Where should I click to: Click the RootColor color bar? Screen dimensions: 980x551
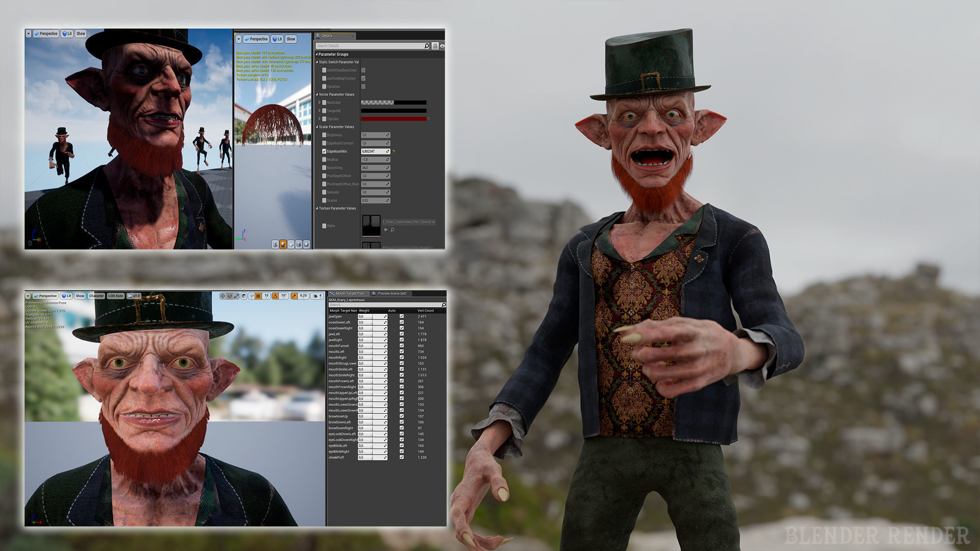pos(394,103)
